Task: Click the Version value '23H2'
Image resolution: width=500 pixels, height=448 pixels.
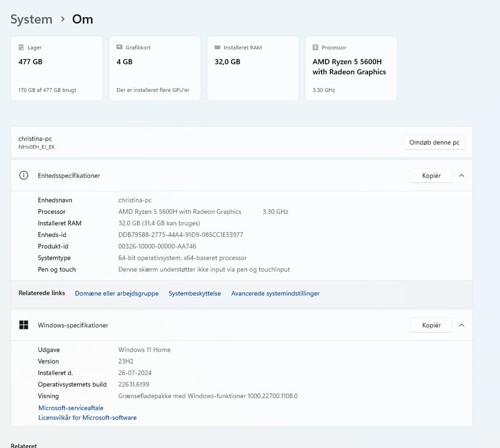Action: coord(126,361)
